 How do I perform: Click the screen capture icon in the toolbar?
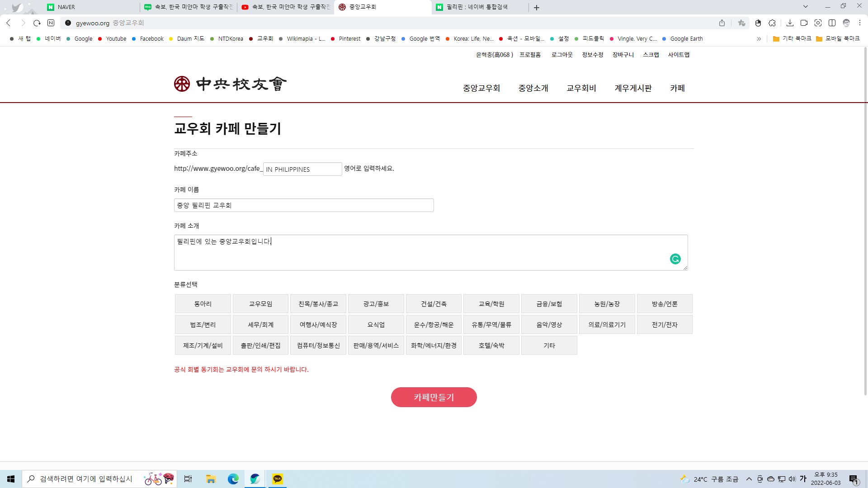coord(818,23)
